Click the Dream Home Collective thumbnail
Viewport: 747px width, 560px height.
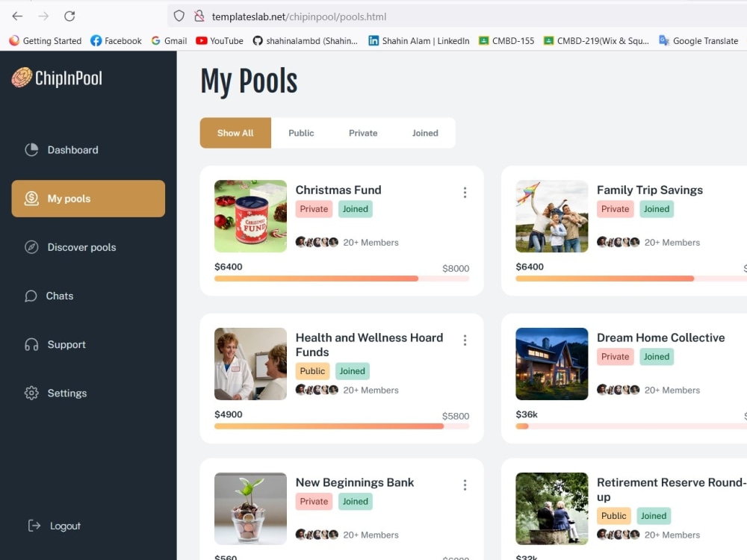[x=552, y=364]
